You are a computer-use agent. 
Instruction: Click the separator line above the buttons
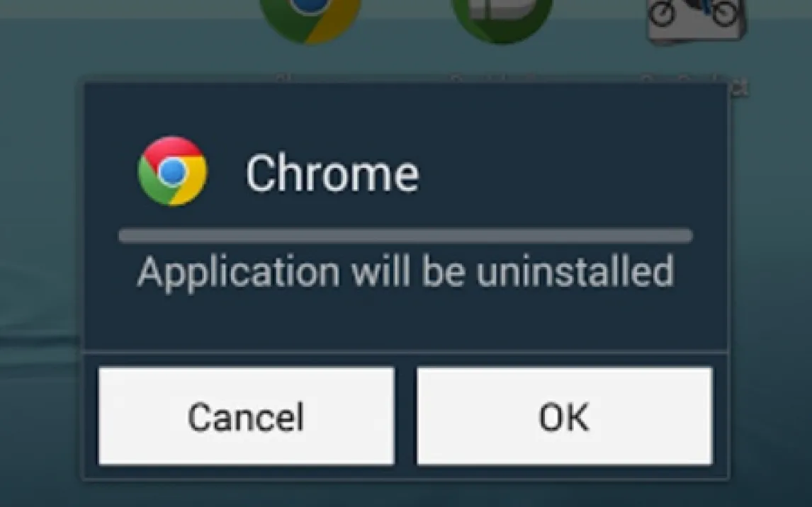[x=405, y=353]
